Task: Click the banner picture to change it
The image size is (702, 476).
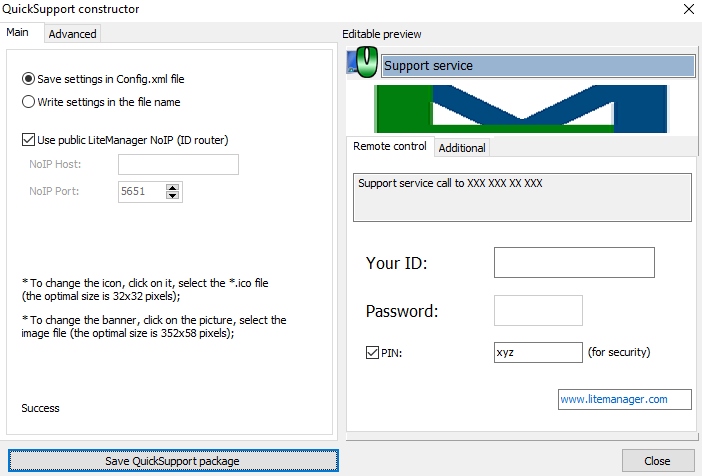Action: (x=521, y=109)
